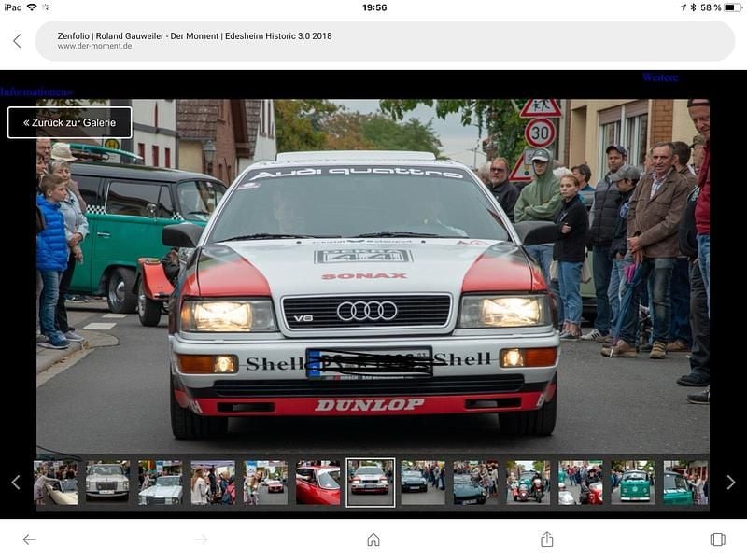Image resolution: width=747 pixels, height=560 pixels.
Task: Click the browser back chevron icon
Action: pyautogui.click(x=17, y=41)
